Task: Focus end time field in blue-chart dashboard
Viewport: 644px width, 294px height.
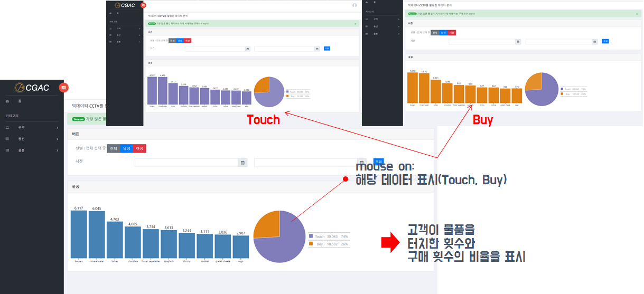Action: tap(306, 163)
